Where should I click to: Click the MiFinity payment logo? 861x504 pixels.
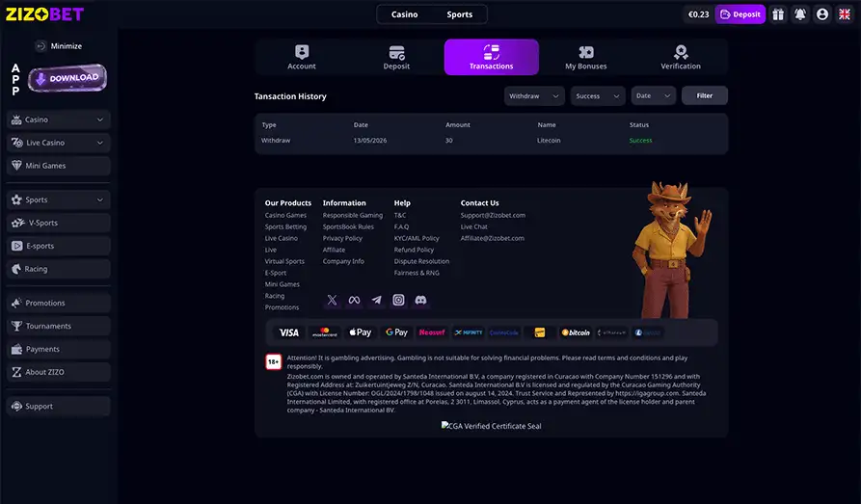click(468, 332)
